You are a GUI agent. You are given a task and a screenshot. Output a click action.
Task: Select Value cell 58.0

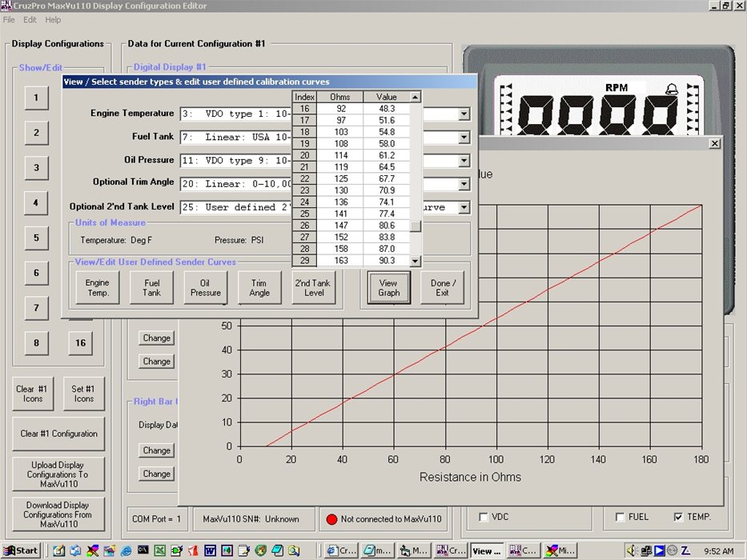pyautogui.click(x=387, y=144)
